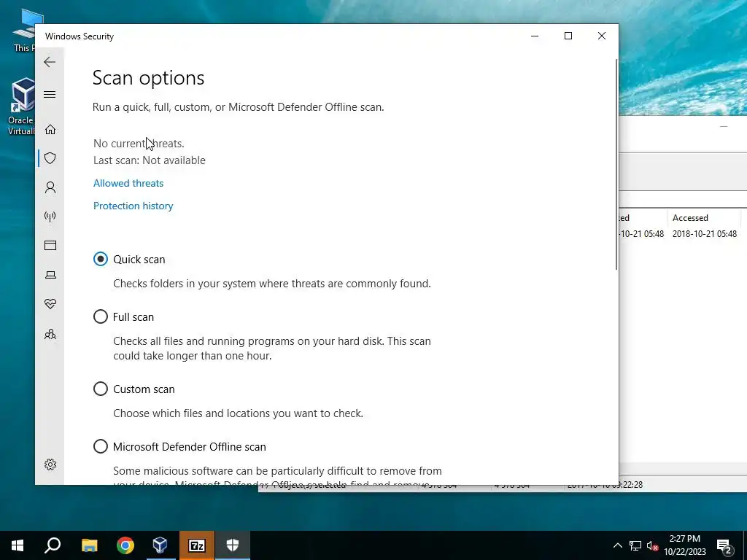This screenshot has height=560, width=747.
Task: Close the Windows Security window
Action: click(602, 36)
